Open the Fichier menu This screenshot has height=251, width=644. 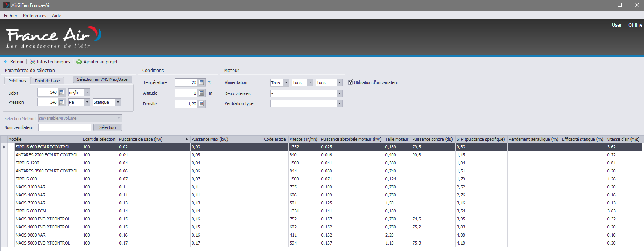10,16
